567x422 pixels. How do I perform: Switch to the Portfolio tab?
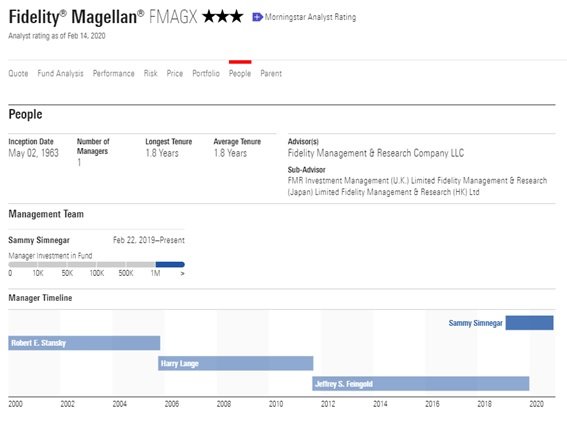(x=206, y=73)
